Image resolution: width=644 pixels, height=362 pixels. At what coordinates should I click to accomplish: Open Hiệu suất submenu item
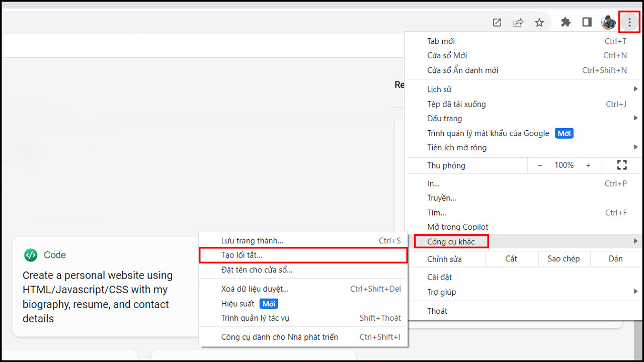pyautogui.click(x=303, y=304)
